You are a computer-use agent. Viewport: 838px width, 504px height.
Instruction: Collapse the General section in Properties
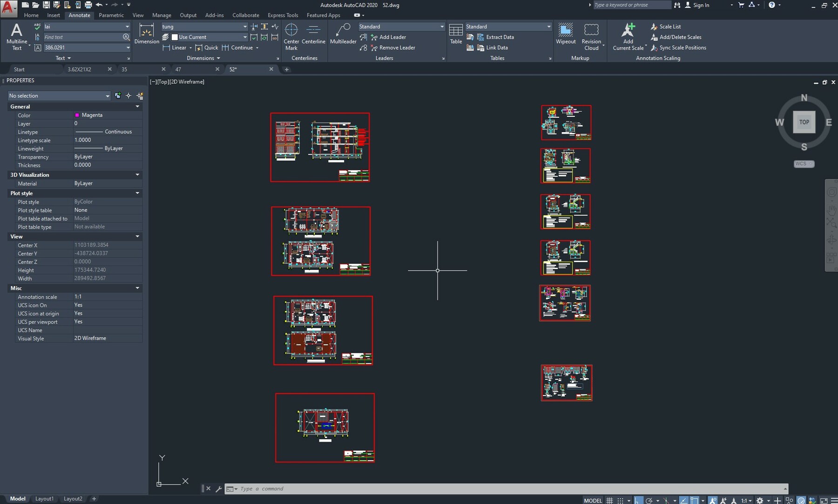[137, 107]
